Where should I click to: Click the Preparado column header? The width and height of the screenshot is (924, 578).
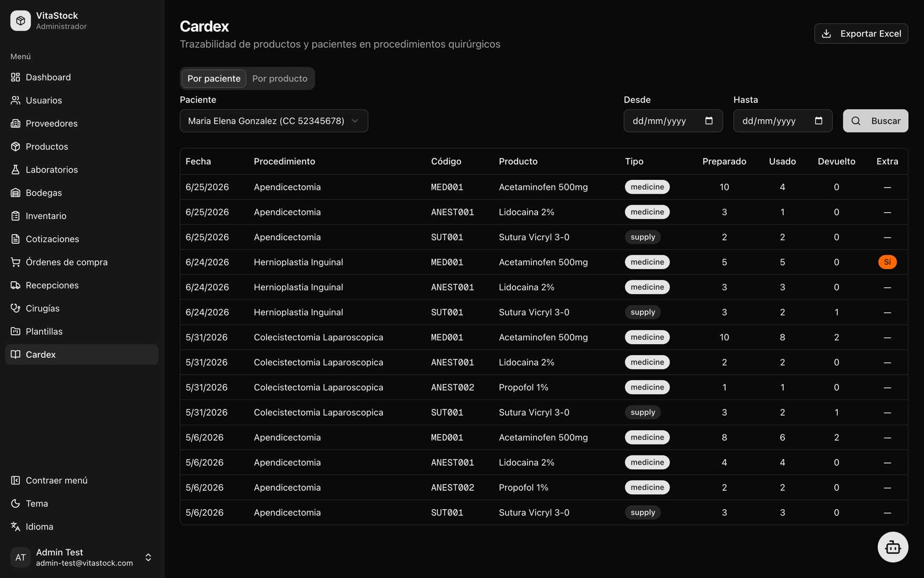(x=724, y=161)
